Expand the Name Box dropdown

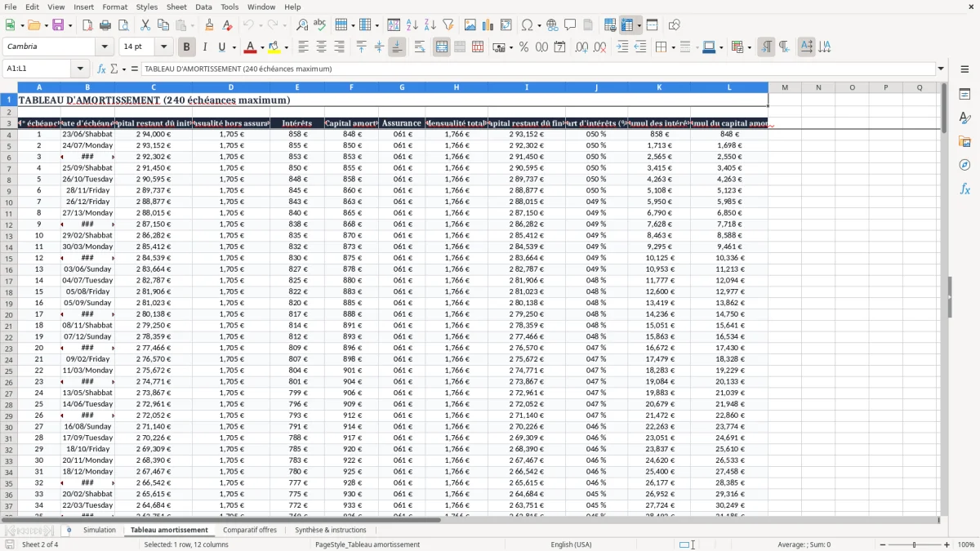pyautogui.click(x=80, y=69)
